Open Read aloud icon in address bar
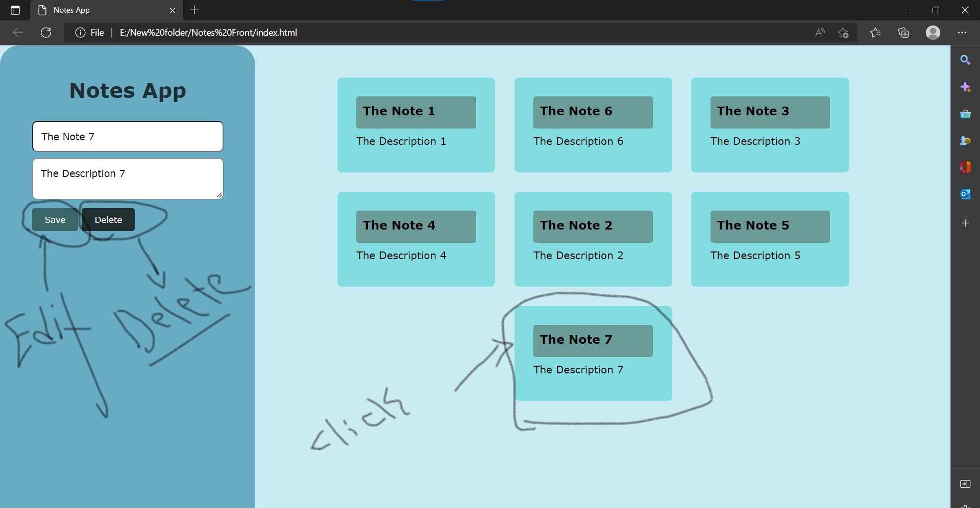The height and width of the screenshot is (508, 980). [820, 33]
